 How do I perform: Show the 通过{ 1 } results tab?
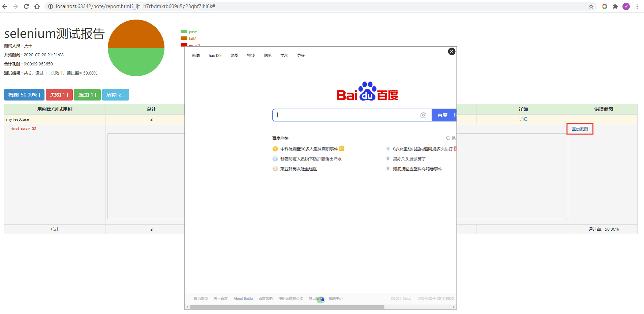click(87, 95)
